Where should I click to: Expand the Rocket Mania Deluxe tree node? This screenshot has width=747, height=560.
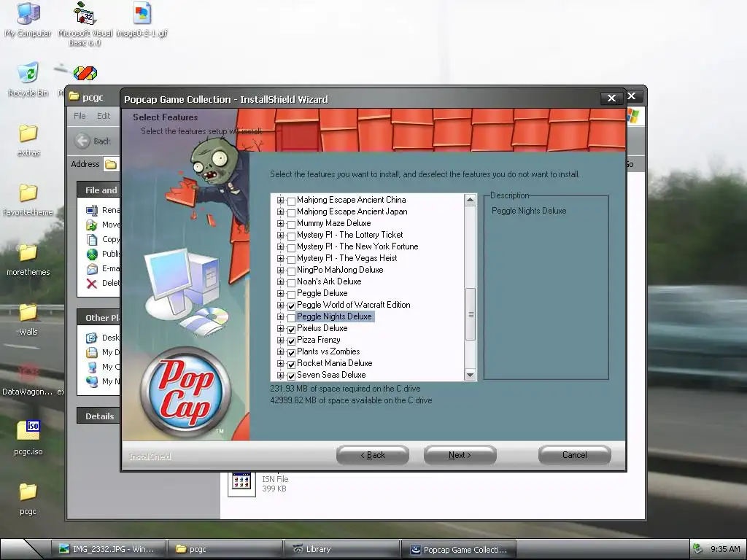[x=281, y=364]
